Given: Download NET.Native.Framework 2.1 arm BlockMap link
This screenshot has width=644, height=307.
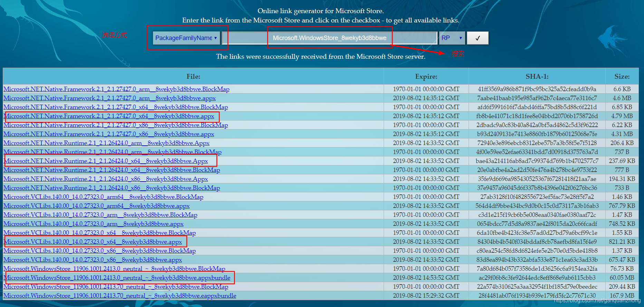Looking at the screenshot, I should click(x=116, y=89).
